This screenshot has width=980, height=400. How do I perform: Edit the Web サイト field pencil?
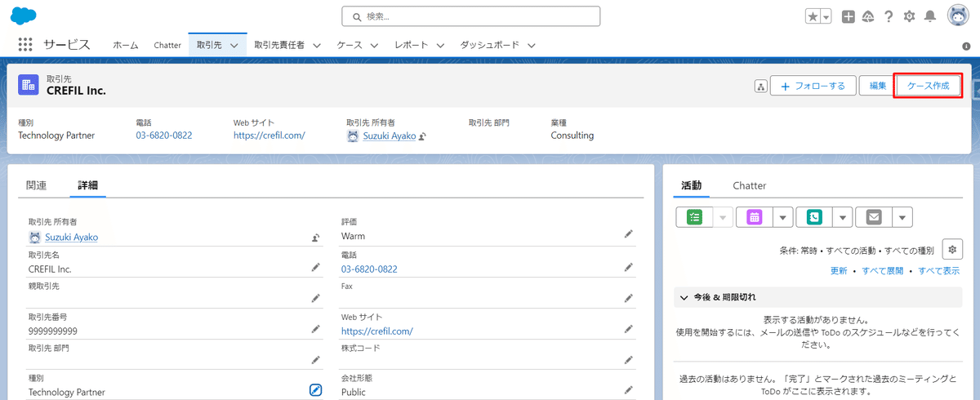tap(629, 329)
